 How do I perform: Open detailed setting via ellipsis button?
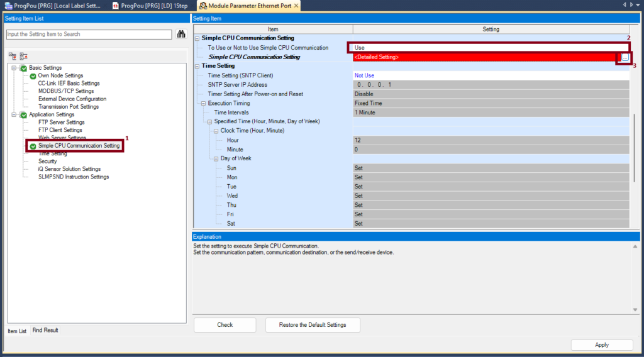coord(625,57)
